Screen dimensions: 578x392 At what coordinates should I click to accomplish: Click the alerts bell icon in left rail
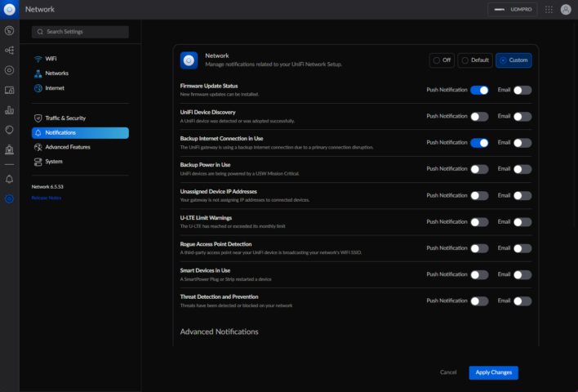(9, 178)
